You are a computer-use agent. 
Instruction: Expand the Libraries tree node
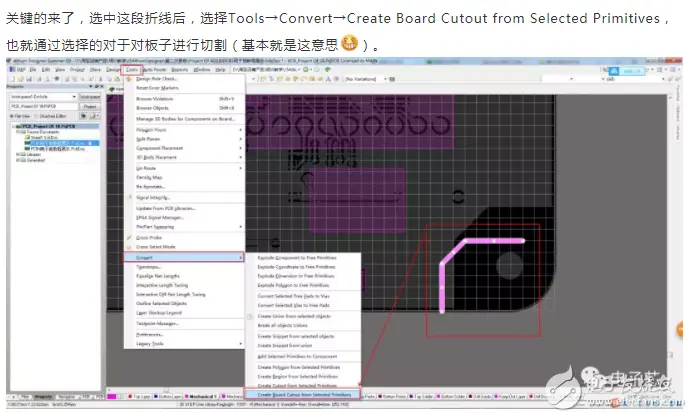pos(17,154)
